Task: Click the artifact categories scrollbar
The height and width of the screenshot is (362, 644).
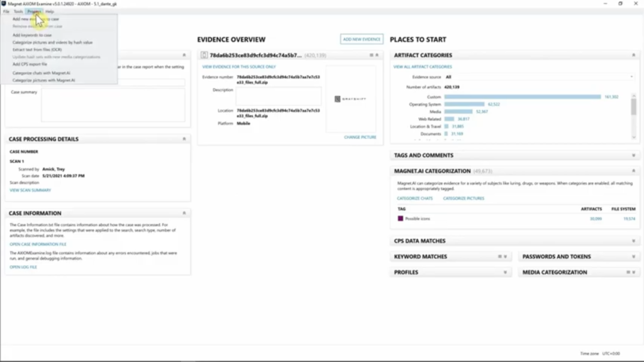Action: click(x=634, y=107)
